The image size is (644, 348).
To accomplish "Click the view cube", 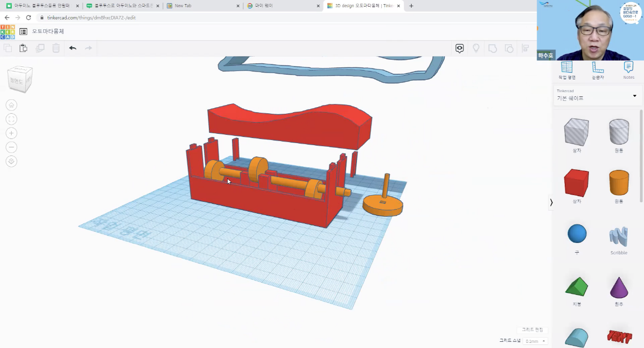I will (20, 79).
